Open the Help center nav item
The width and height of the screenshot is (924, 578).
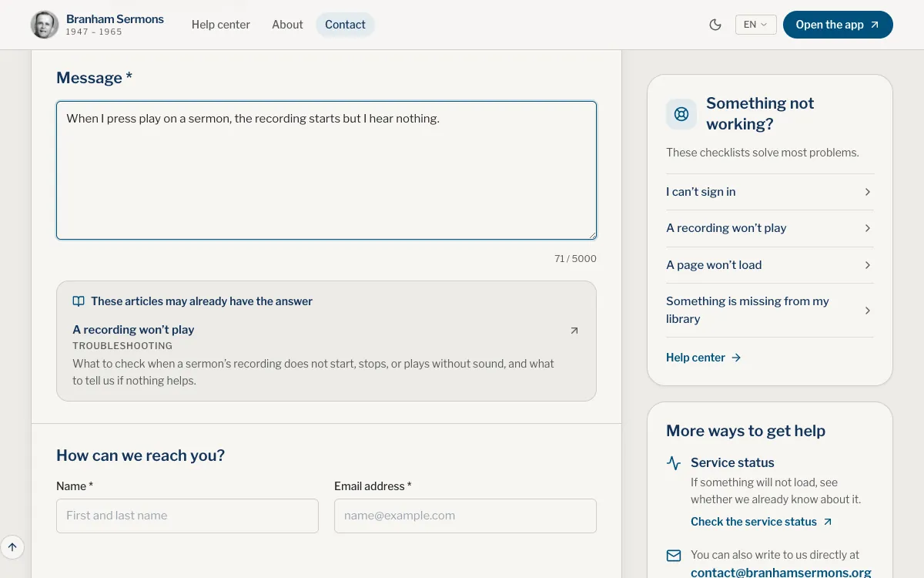tap(221, 25)
